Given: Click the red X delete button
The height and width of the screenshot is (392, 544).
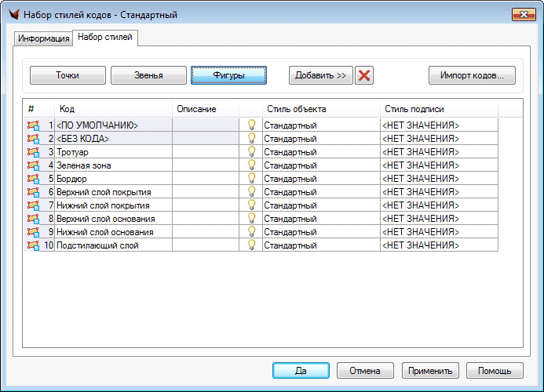Looking at the screenshot, I should tap(363, 75).
